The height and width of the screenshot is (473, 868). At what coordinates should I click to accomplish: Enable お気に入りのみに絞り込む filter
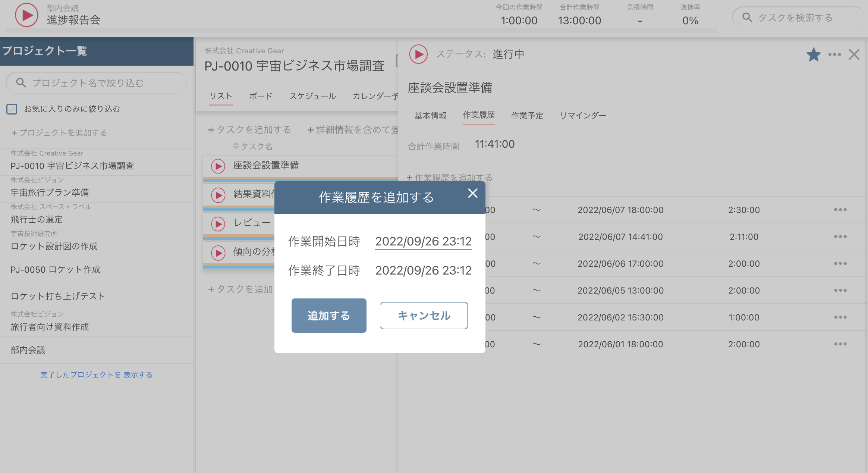[x=12, y=109]
